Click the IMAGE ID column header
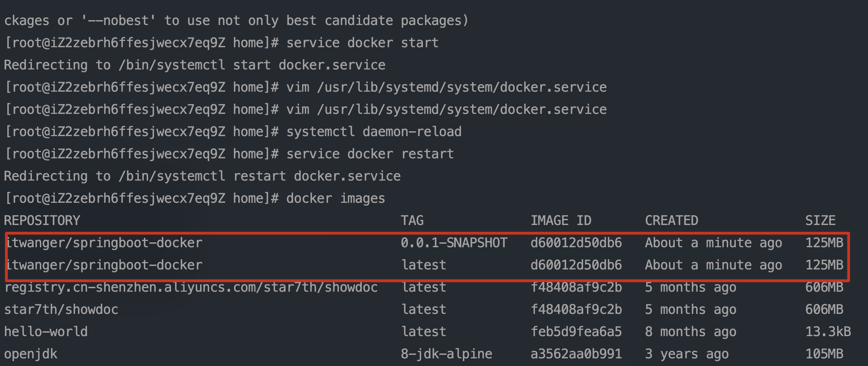The image size is (868, 366). point(561,221)
